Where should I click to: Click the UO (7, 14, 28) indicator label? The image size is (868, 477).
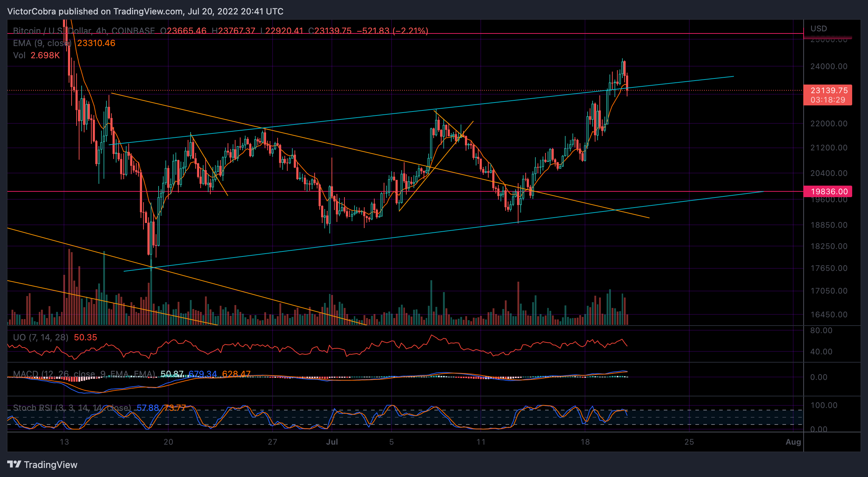[40, 337]
